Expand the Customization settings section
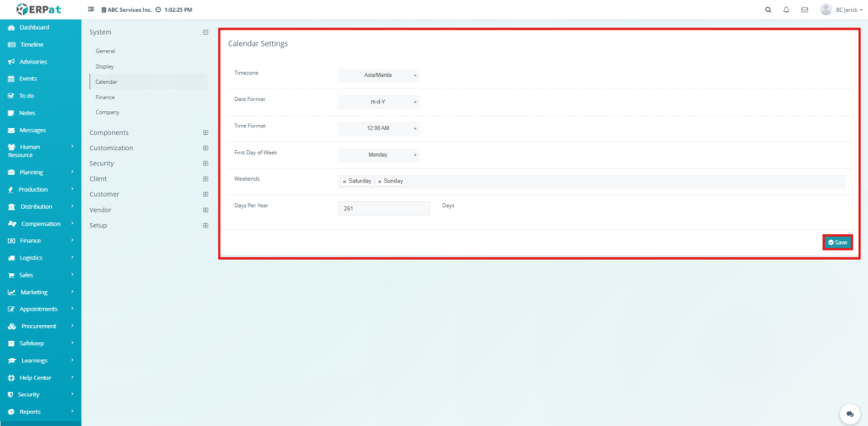868x426 pixels. tap(205, 149)
